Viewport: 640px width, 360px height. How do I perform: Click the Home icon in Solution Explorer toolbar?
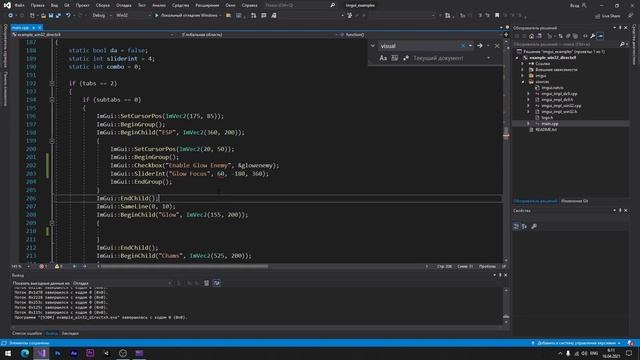[531, 36]
